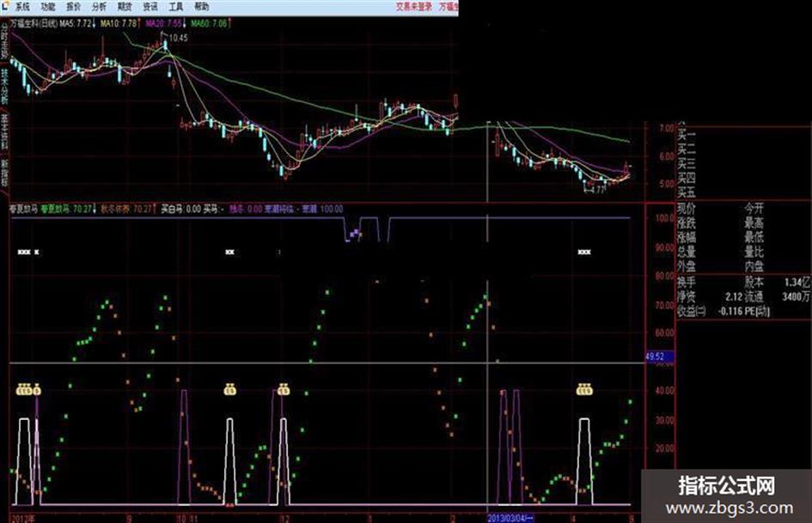
Task: Open the 分析 menu
Action: pos(99,7)
